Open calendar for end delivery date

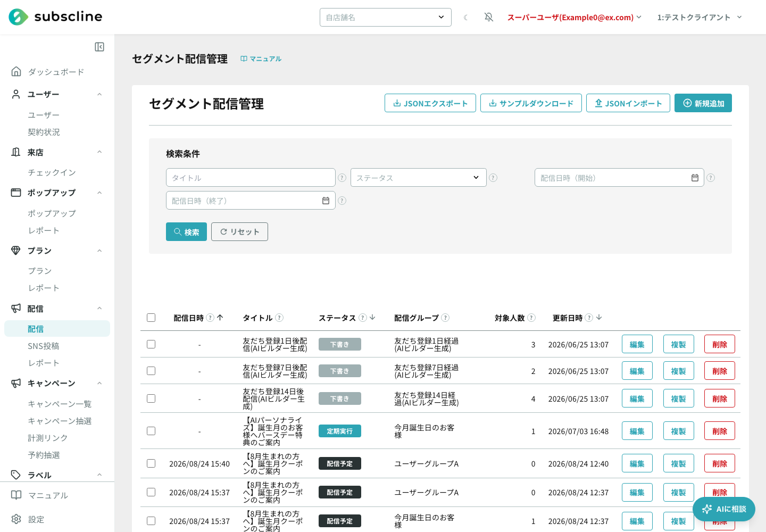click(326, 201)
